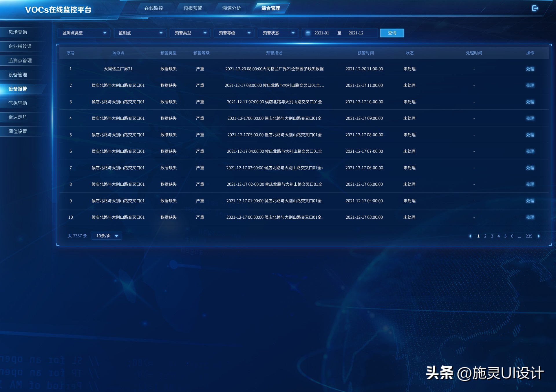
Task: Open the 监测点 dropdown filter
Action: pos(140,33)
